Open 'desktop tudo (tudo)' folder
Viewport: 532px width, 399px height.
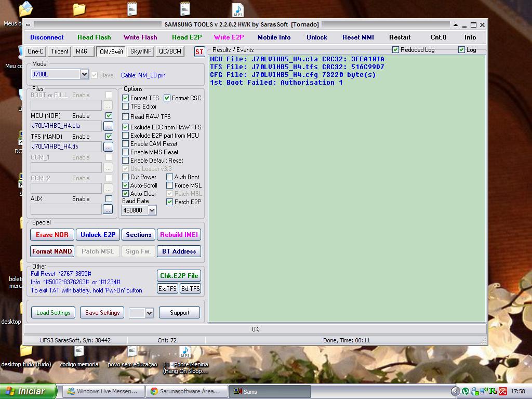(x=26, y=357)
